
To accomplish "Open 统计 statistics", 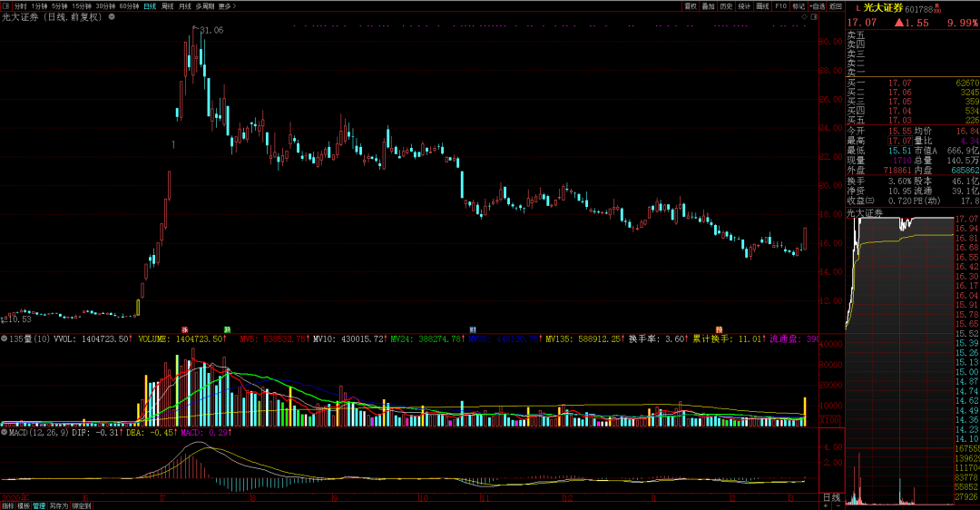I will [744, 6].
